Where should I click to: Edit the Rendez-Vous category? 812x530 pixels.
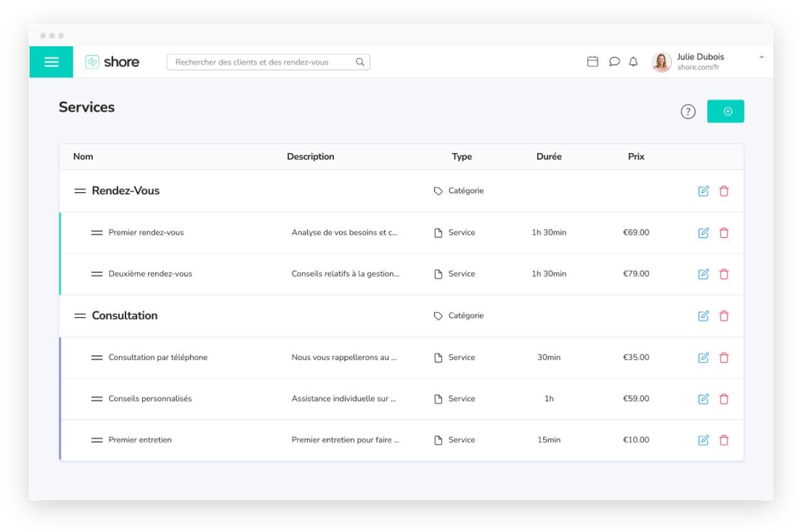click(x=703, y=191)
